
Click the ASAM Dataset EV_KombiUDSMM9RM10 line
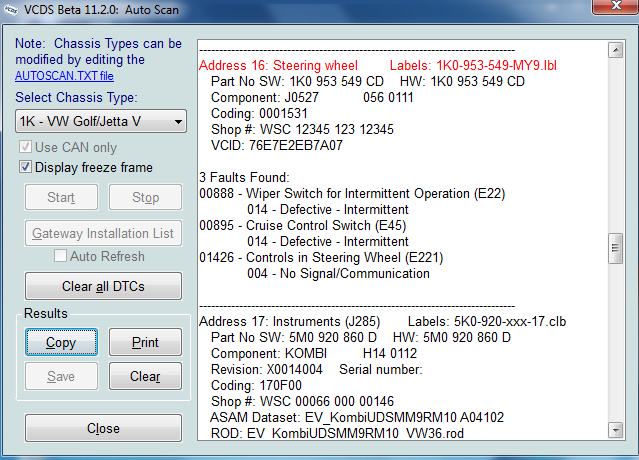[x=357, y=417]
